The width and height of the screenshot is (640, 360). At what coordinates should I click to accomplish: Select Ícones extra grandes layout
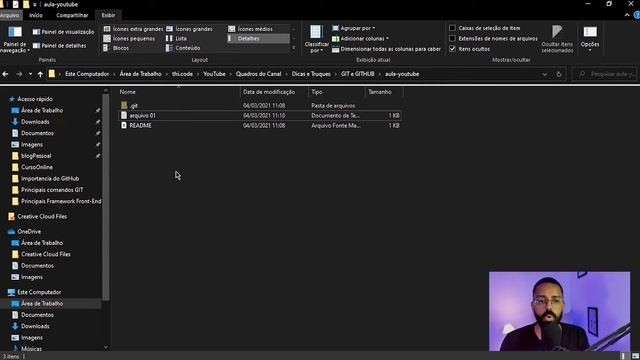[133, 29]
